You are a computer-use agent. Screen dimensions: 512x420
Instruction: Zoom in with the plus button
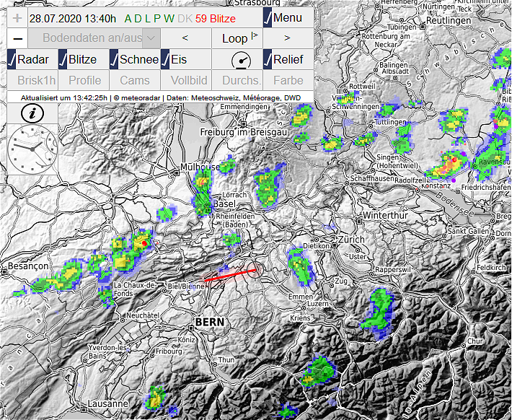pyautogui.click(x=17, y=18)
